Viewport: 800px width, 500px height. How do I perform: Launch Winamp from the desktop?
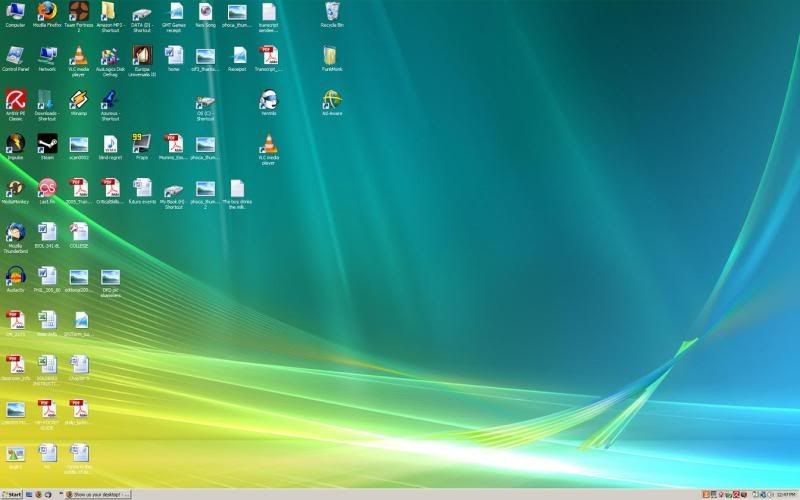[79, 102]
